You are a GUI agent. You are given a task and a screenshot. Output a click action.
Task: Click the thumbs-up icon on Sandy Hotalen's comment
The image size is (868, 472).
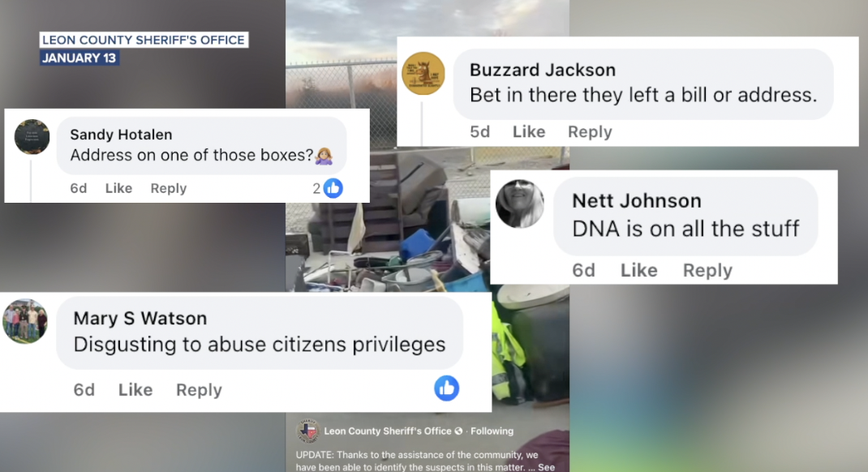click(x=333, y=188)
